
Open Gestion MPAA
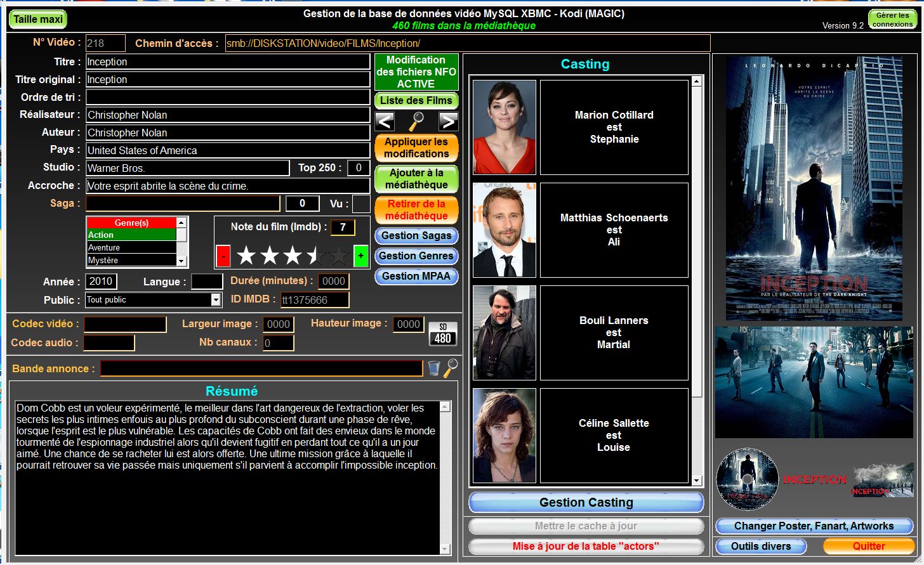pyautogui.click(x=416, y=276)
